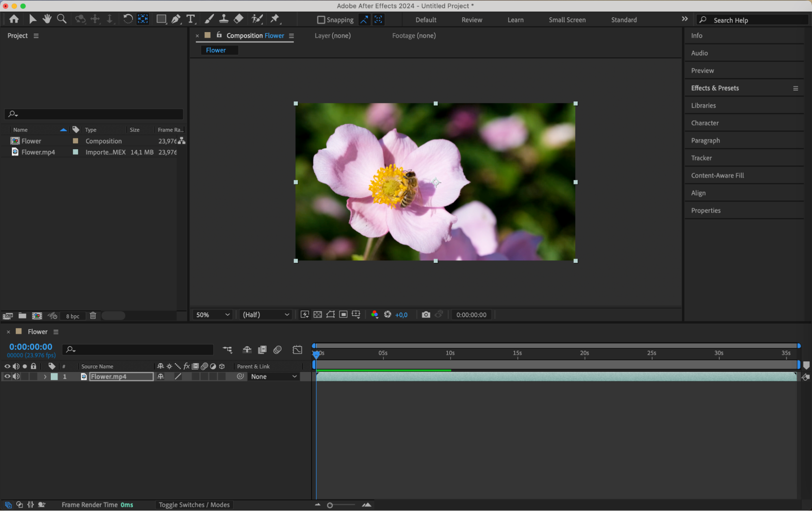This screenshot has height=511, width=812.
Task: Expand the Flower.mp4 layer properties
Action: pyautogui.click(x=45, y=377)
